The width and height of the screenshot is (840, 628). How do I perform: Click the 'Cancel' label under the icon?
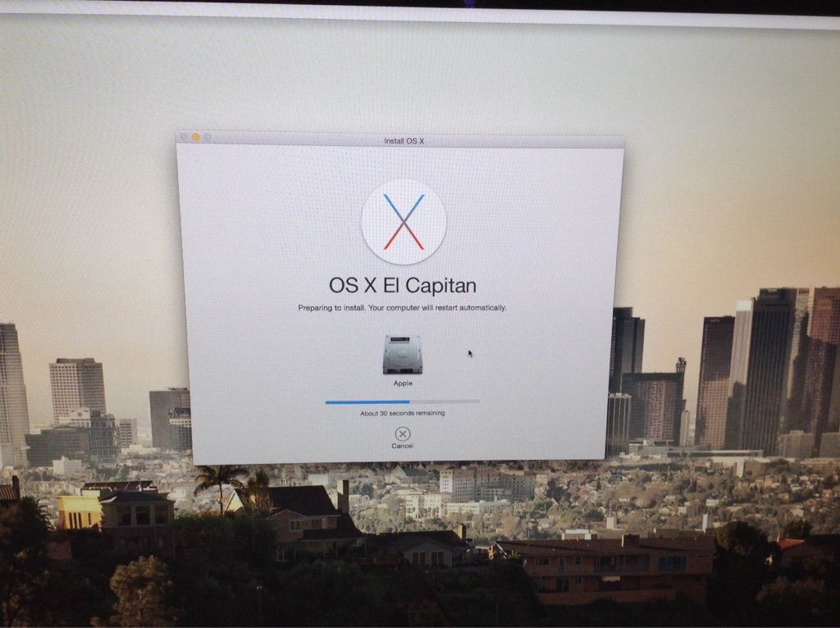[x=402, y=446]
